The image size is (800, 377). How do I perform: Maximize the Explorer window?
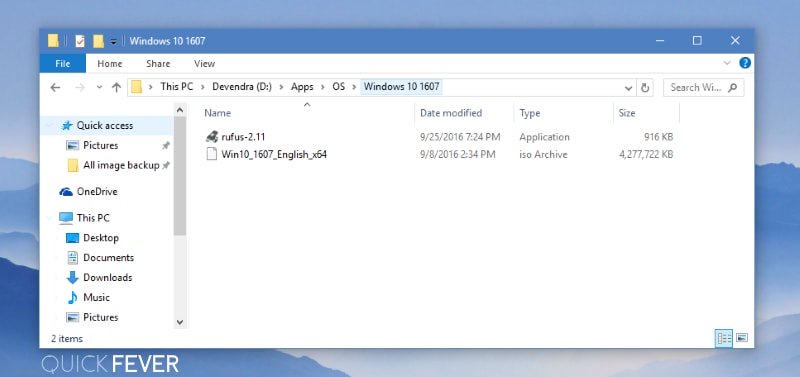[697, 41]
